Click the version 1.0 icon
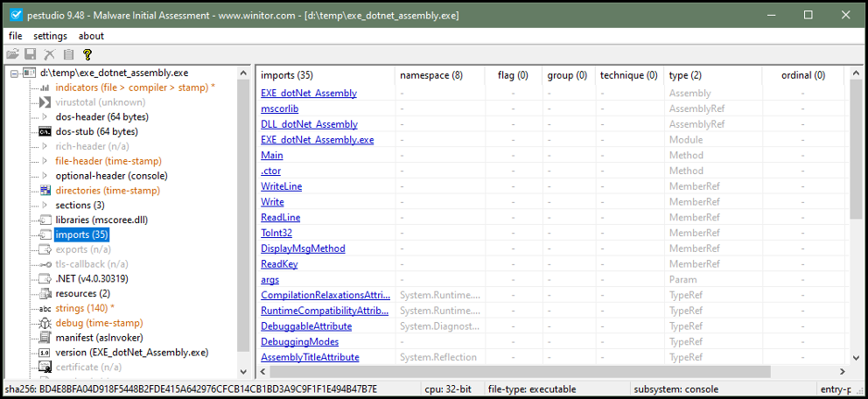Image resolution: width=868 pixels, height=399 pixels. pyautogui.click(x=45, y=353)
